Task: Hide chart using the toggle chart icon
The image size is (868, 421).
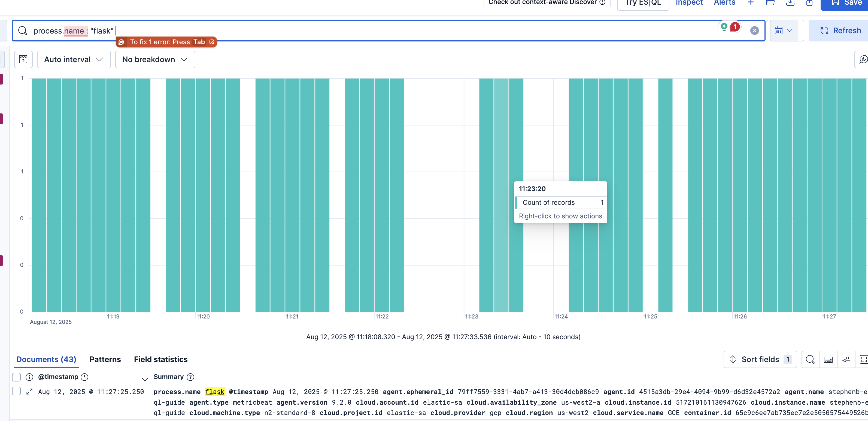Action: [x=23, y=59]
